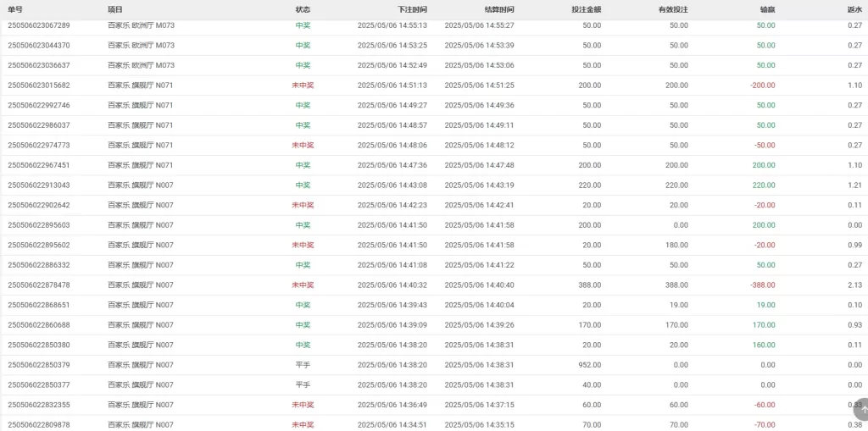Click the 有效投注 column header
This screenshot has height=431, width=868.
click(673, 9)
